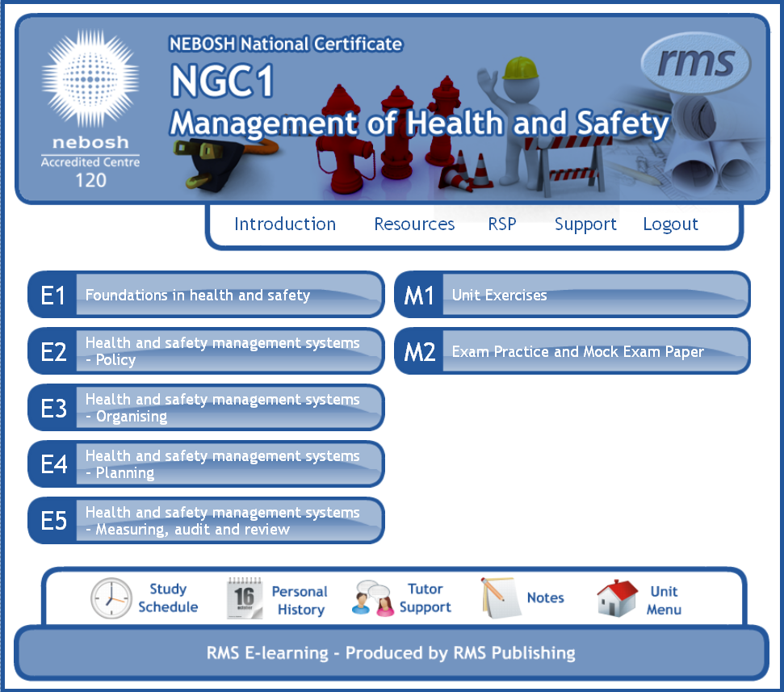This screenshot has width=784, height=692.
Task: Click the NGC1 heading text
Action: [223, 81]
